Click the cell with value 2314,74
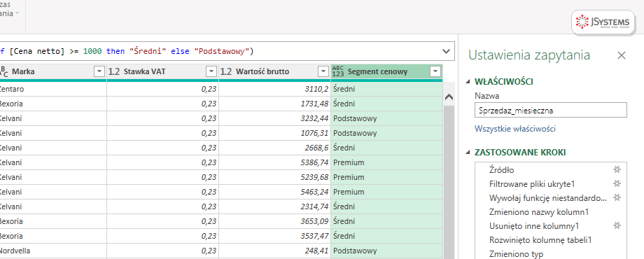This screenshot has height=259, width=644. point(275,206)
